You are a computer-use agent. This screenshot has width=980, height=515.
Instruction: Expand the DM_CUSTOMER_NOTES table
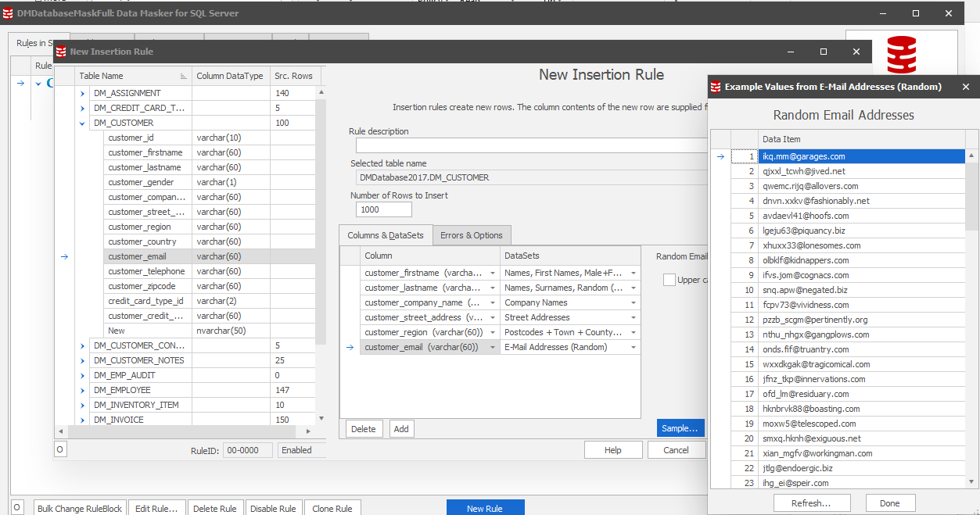83,360
